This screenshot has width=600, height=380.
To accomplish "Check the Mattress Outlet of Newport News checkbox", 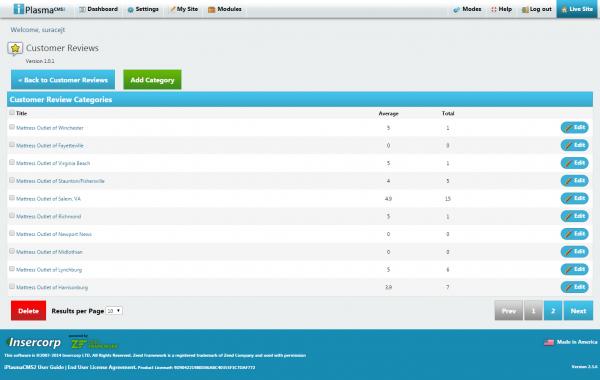I will (x=12, y=233).
